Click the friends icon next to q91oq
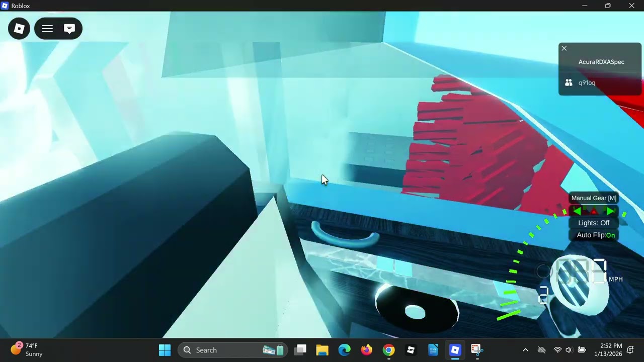This screenshot has width=644, height=362. coord(569,83)
